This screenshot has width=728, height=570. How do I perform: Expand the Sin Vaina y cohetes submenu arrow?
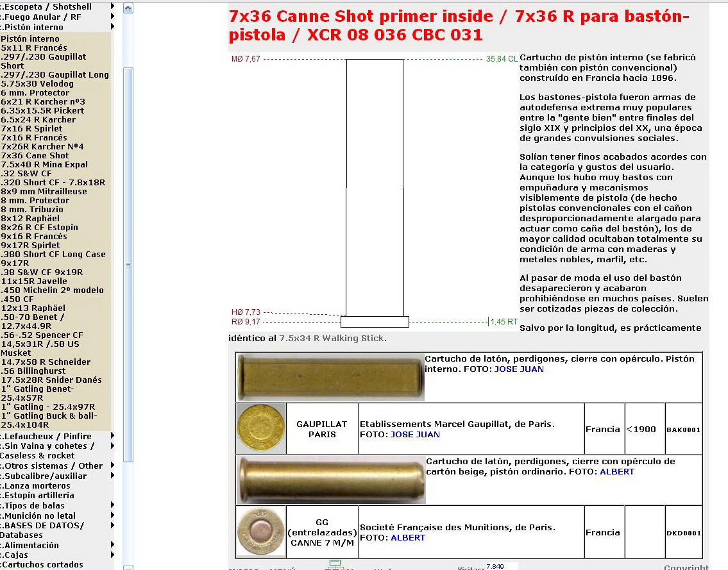112,446
